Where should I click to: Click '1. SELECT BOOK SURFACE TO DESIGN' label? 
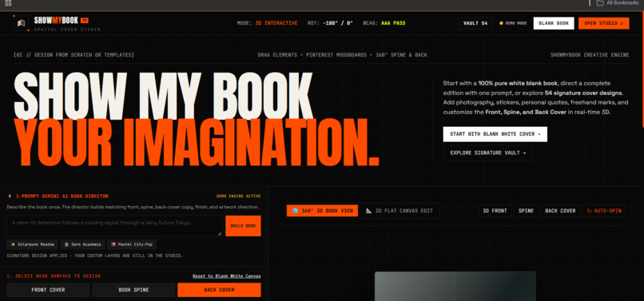54,276
